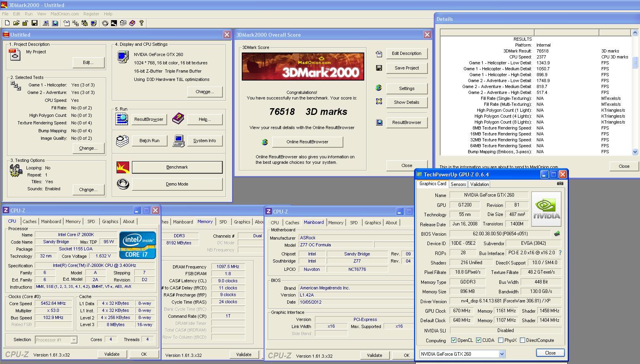Click the globe icon beside Online ResultBrowser
This screenshot has width=640, height=364.
tap(265, 142)
